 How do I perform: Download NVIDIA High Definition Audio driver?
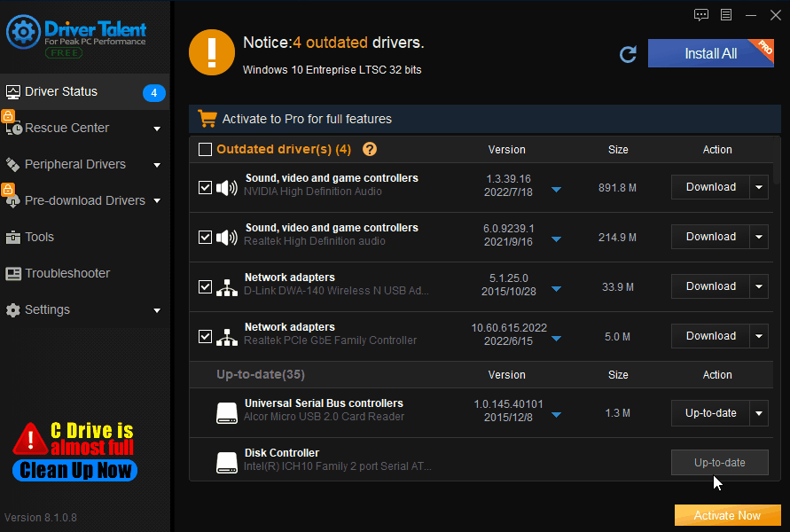tap(710, 187)
